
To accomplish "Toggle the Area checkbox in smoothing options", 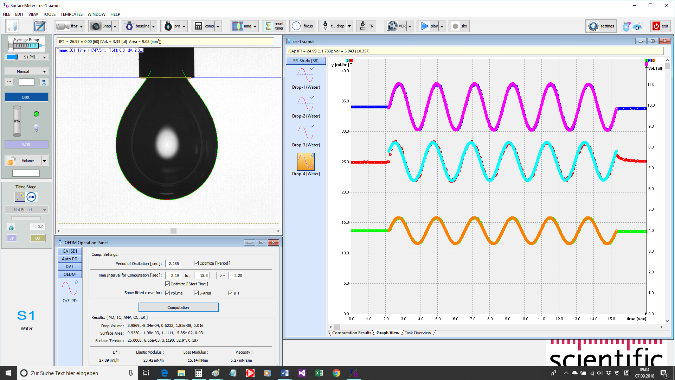I will pyautogui.click(x=196, y=293).
